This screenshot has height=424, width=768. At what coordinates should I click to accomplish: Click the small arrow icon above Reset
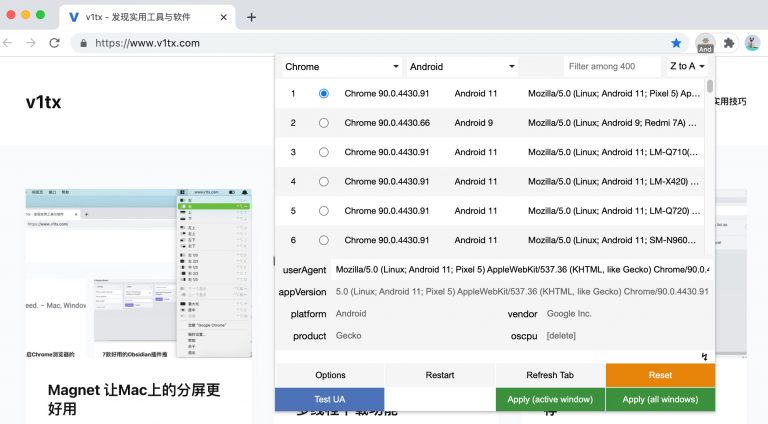point(704,356)
